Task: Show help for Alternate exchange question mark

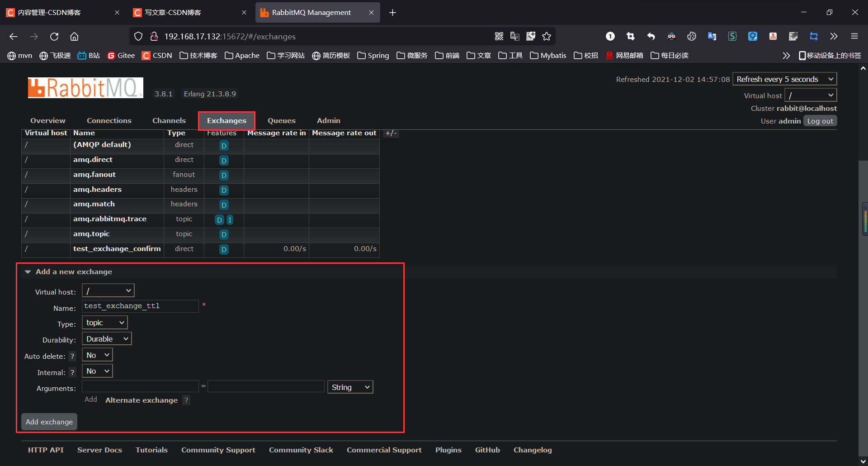Action: [186, 400]
